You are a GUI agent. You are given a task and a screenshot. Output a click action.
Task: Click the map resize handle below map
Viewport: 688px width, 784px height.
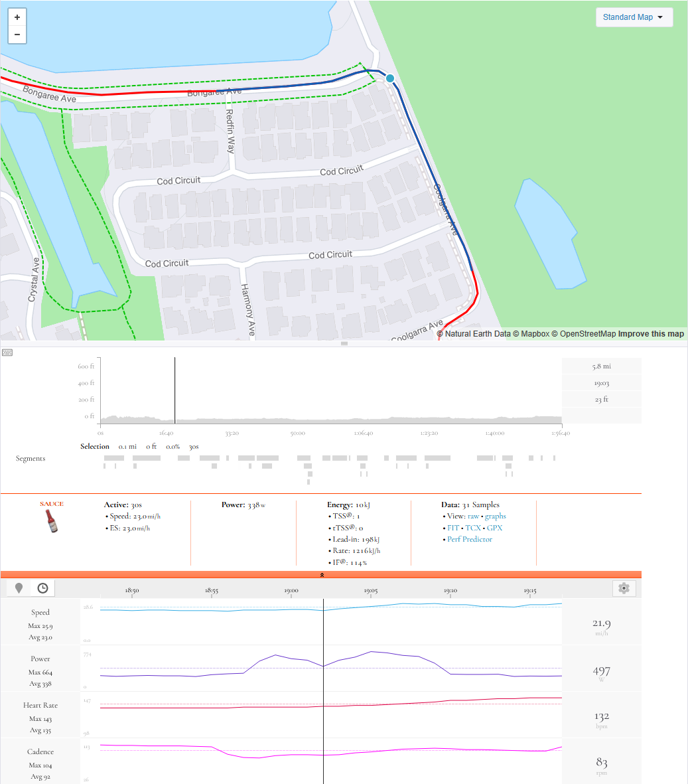[x=344, y=343]
